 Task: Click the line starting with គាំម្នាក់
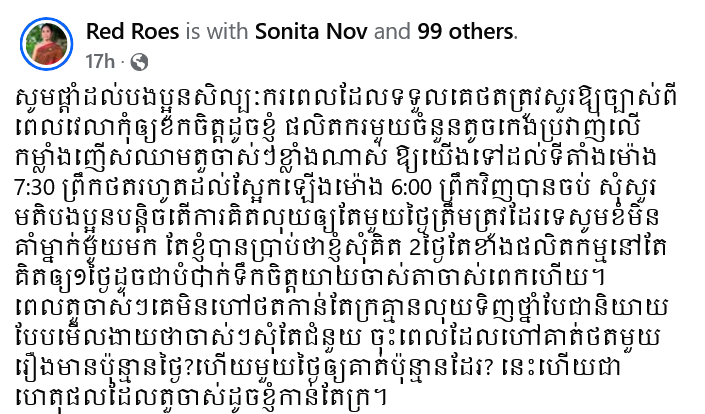click(340, 248)
